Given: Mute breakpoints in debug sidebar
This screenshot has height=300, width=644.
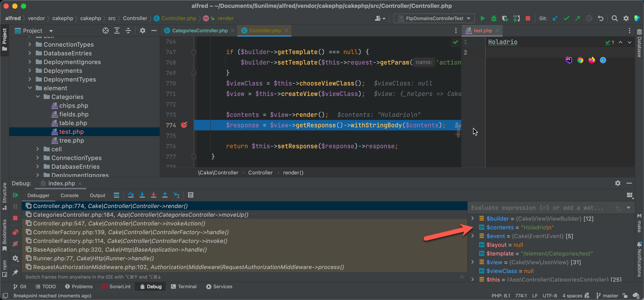Looking at the screenshot, I should tap(15, 244).
